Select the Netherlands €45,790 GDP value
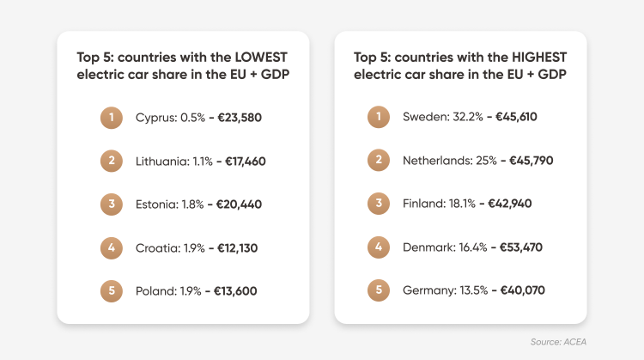644x360 pixels. pyautogui.click(x=531, y=161)
